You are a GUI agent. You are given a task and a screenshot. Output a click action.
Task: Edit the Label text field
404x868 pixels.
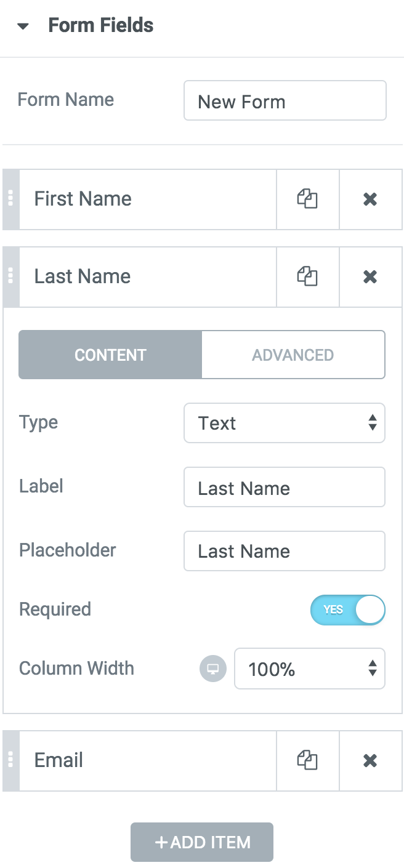285,488
